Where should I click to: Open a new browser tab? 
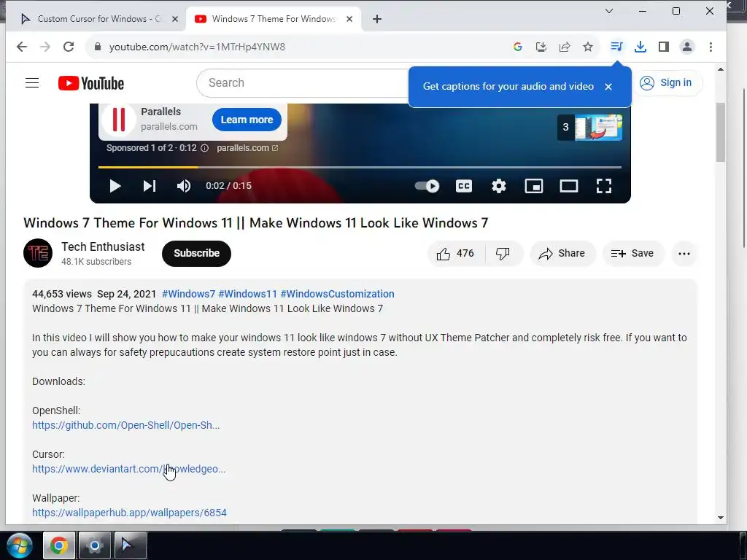coord(377,19)
